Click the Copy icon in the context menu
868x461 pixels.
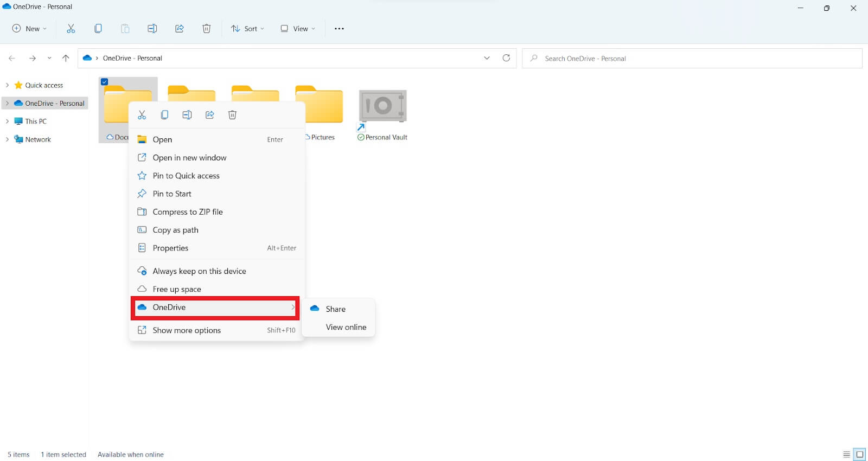pyautogui.click(x=164, y=115)
